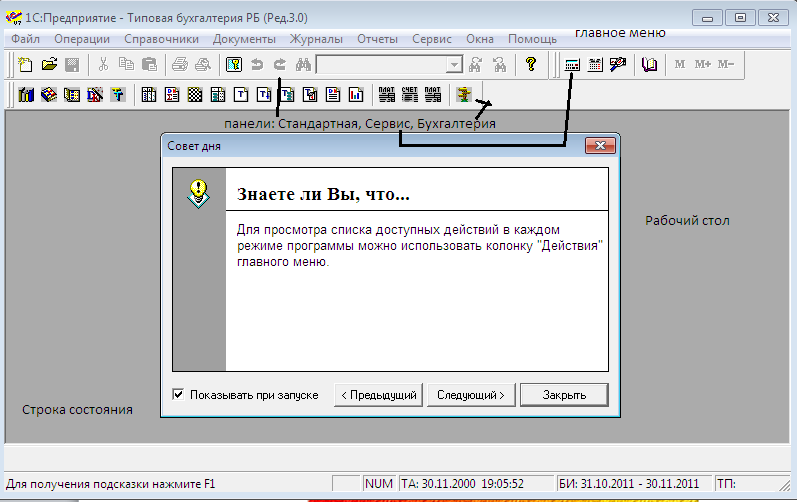Open the Справочники menu
This screenshot has height=502, width=797.
[162, 39]
